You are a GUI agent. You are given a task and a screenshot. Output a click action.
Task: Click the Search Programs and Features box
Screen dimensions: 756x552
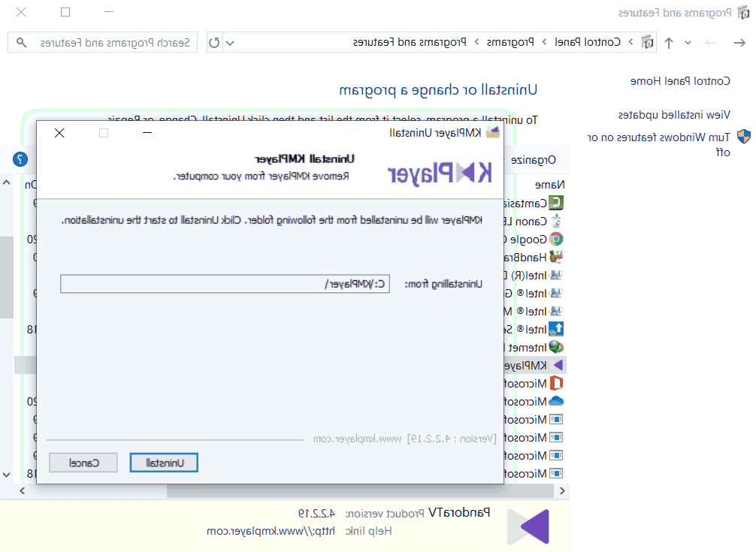(102, 42)
